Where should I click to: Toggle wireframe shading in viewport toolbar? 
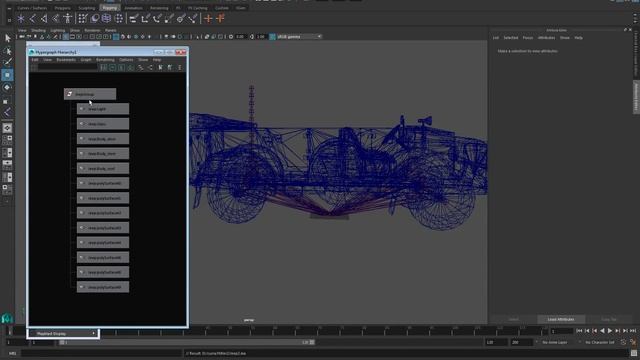tap(116, 37)
